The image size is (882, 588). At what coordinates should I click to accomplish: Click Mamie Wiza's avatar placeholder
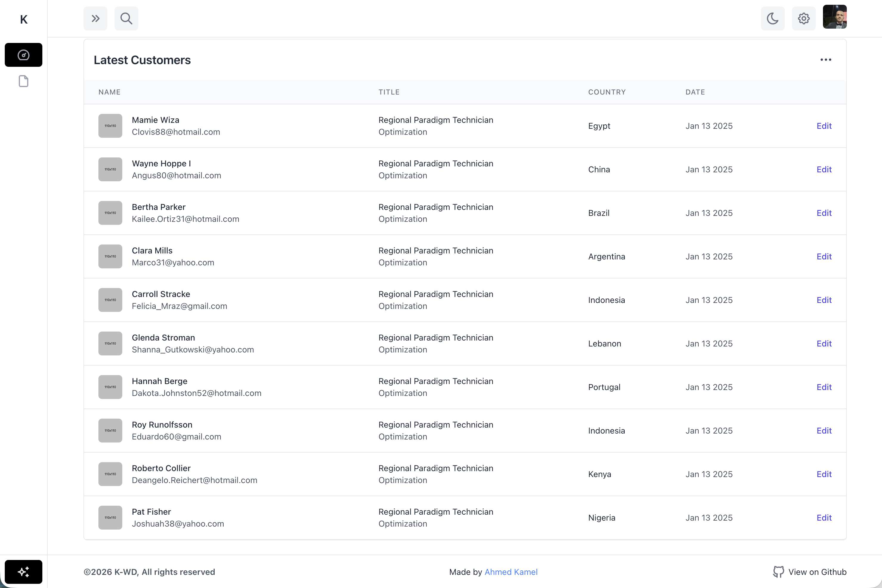[110, 126]
